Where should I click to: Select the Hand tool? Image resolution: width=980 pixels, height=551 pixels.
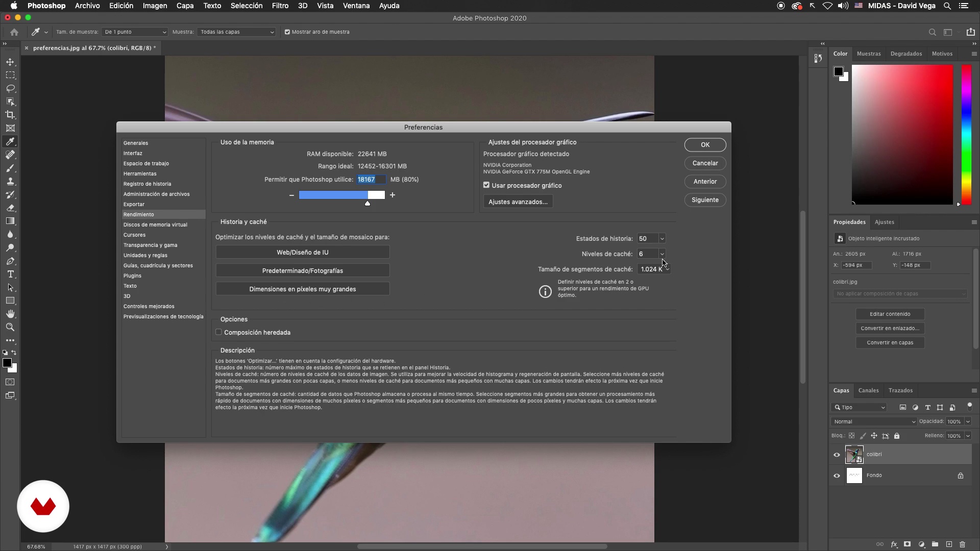tap(10, 314)
